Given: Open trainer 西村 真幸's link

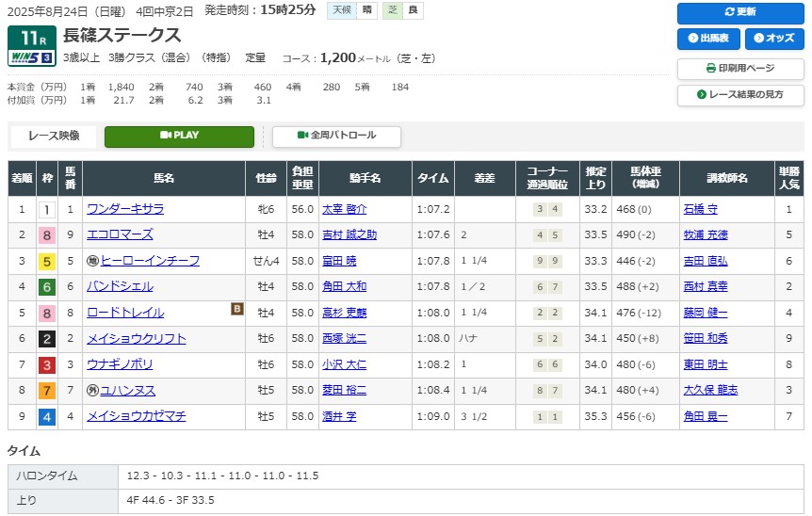Looking at the screenshot, I should (706, 286).
